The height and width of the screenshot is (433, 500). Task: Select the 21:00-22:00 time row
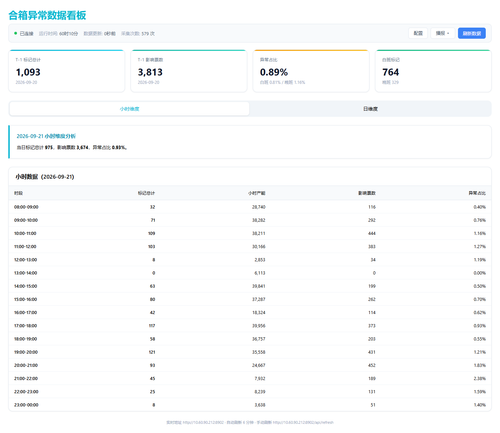(x=250, y=379)
